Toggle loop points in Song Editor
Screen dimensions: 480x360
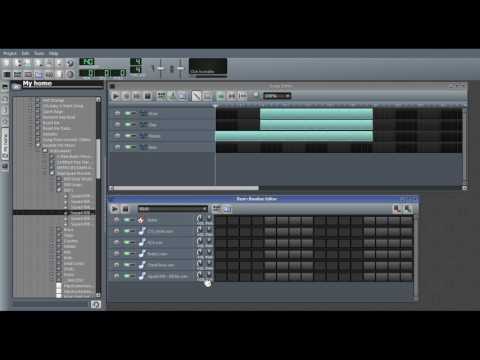[x=232, y=96]
